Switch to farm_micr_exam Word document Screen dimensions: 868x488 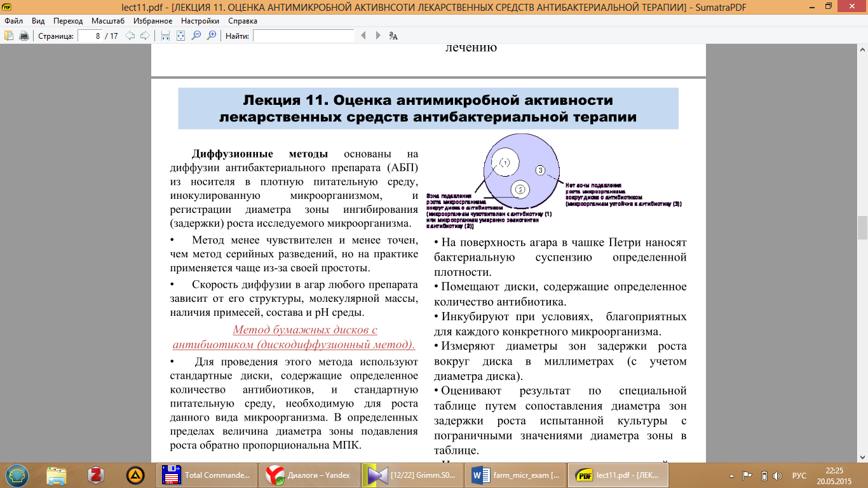tap(516, 475)
